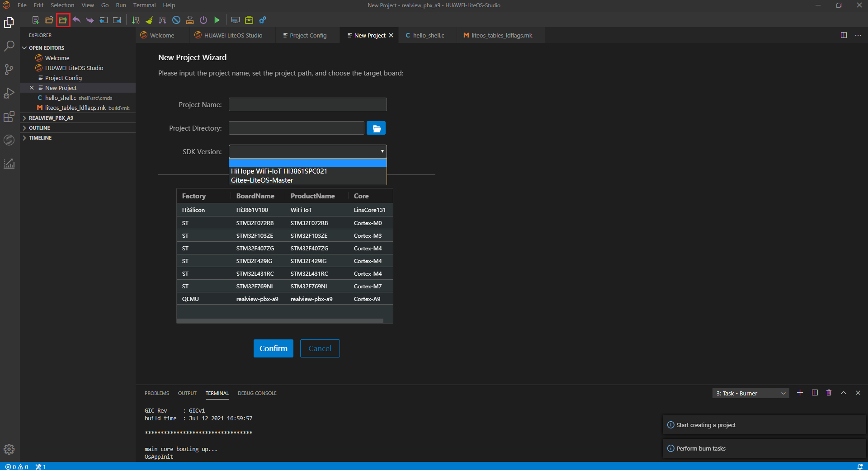Click the Open Project folder icon
868x470 pixels.
pos(49,20)
